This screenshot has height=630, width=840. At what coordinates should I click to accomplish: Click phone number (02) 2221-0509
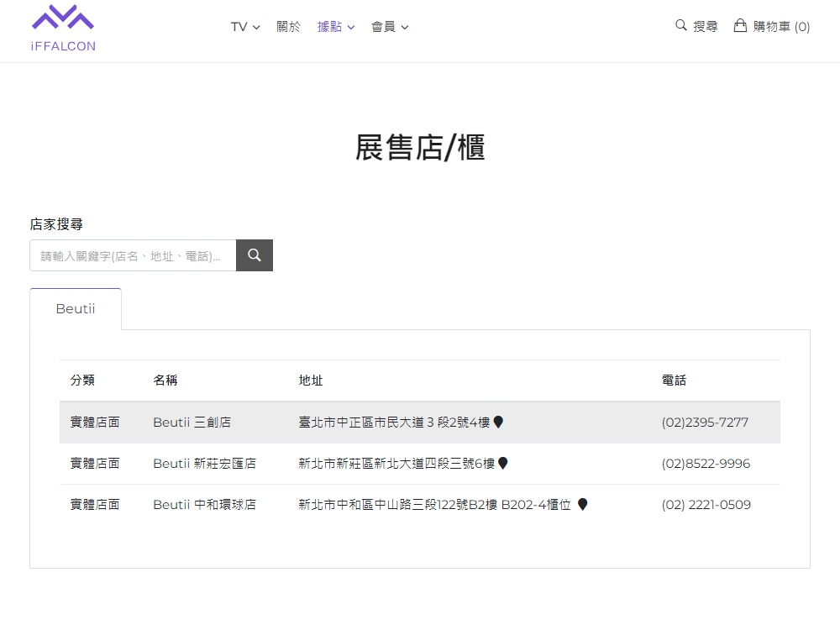(x=706, y=505)
